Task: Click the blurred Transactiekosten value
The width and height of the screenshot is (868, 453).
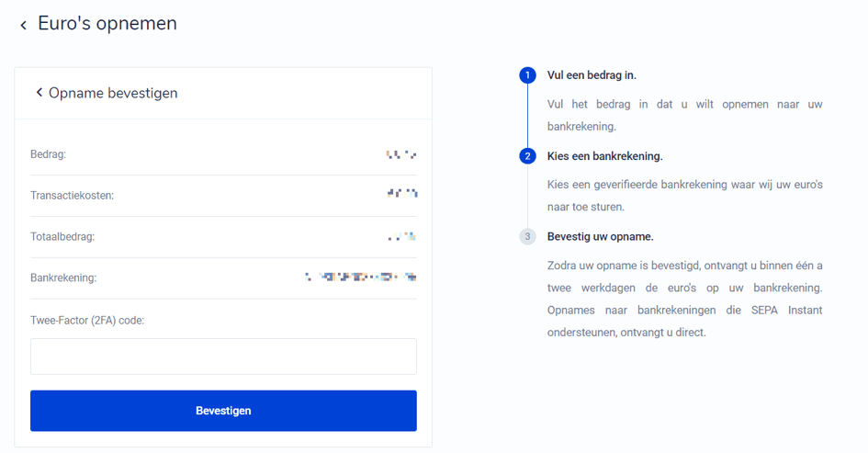Action: 402,193
